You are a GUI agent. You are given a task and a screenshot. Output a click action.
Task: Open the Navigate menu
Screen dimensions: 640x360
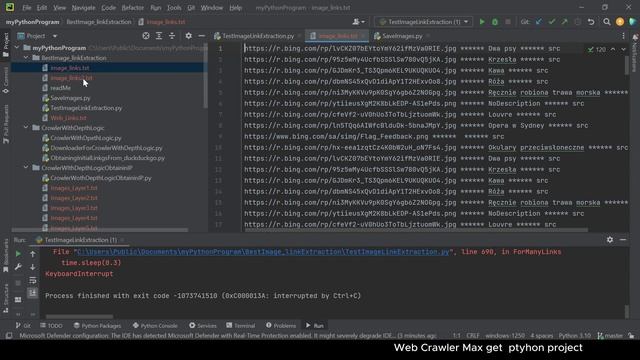tap(83, 8)
